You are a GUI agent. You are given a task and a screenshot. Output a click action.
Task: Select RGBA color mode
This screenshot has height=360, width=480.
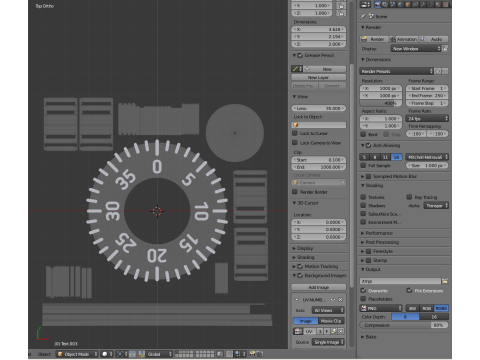click(x=441, y=308)
